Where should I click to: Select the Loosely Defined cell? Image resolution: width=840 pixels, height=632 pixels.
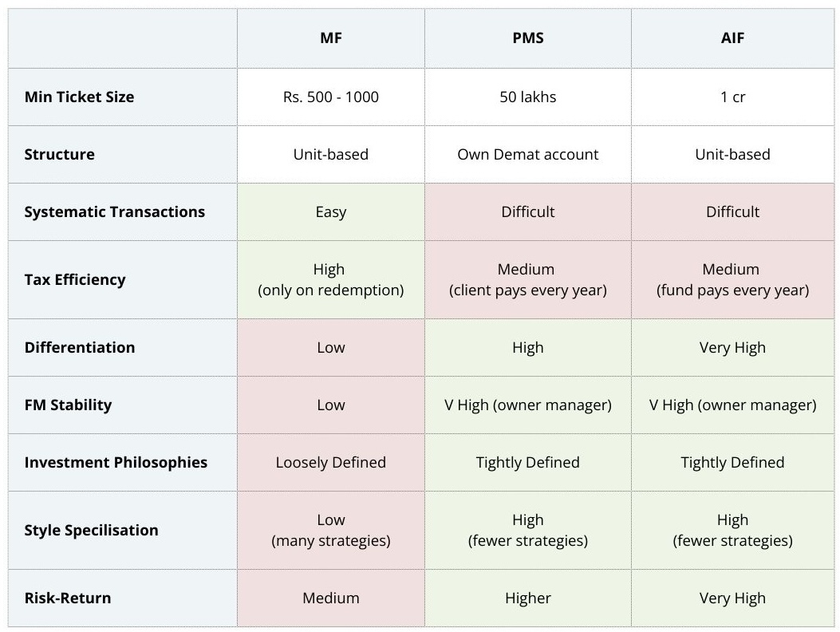coord(330,462)
